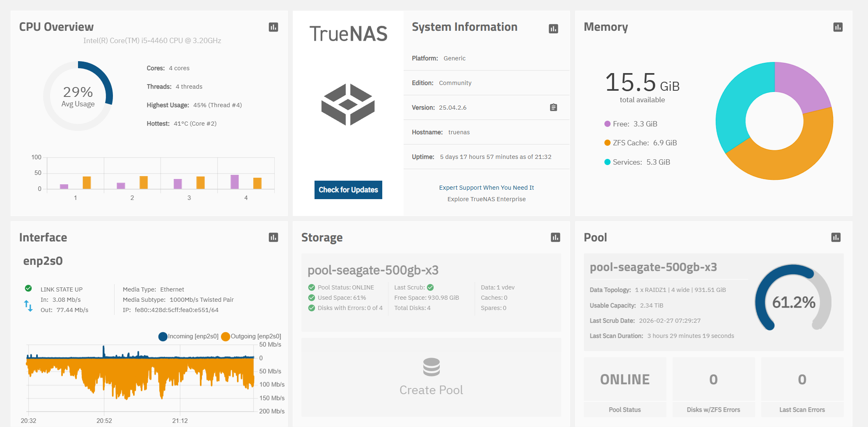Click the green LINK STATE UP check icon
The height and width of the screenshot is (427, 868).
[28, 288]
